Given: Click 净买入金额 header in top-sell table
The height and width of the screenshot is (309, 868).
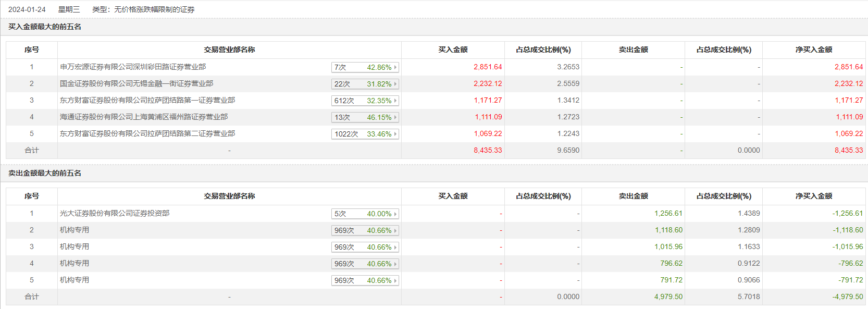Looking at the screenshot, I should [814, 196].
